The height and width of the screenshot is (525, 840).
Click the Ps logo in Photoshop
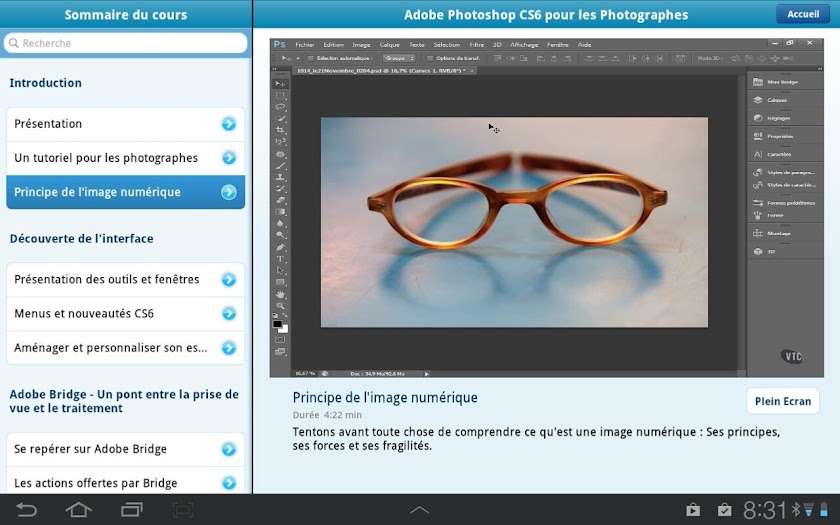point(280,44)
